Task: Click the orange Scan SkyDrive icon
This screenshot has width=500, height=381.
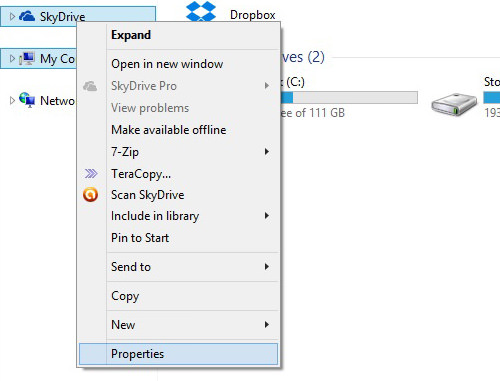Action: point(90,195)
